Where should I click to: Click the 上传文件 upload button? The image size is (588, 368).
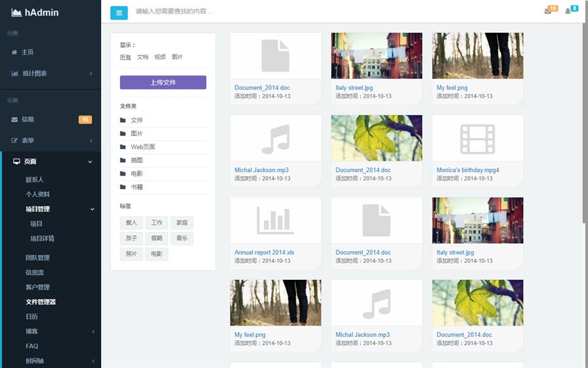[163, 82]
